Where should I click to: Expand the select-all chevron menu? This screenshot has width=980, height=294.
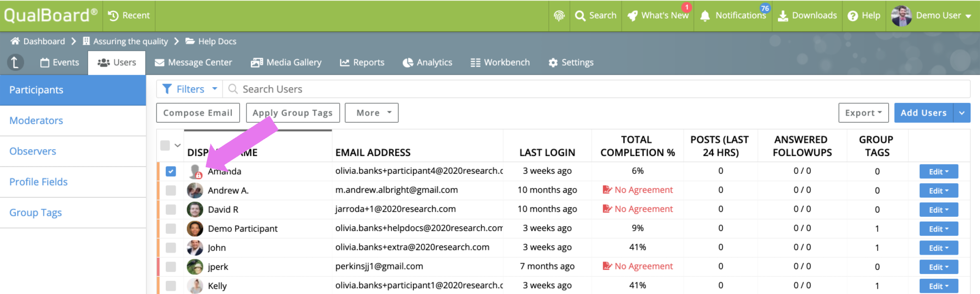(177, 145)
